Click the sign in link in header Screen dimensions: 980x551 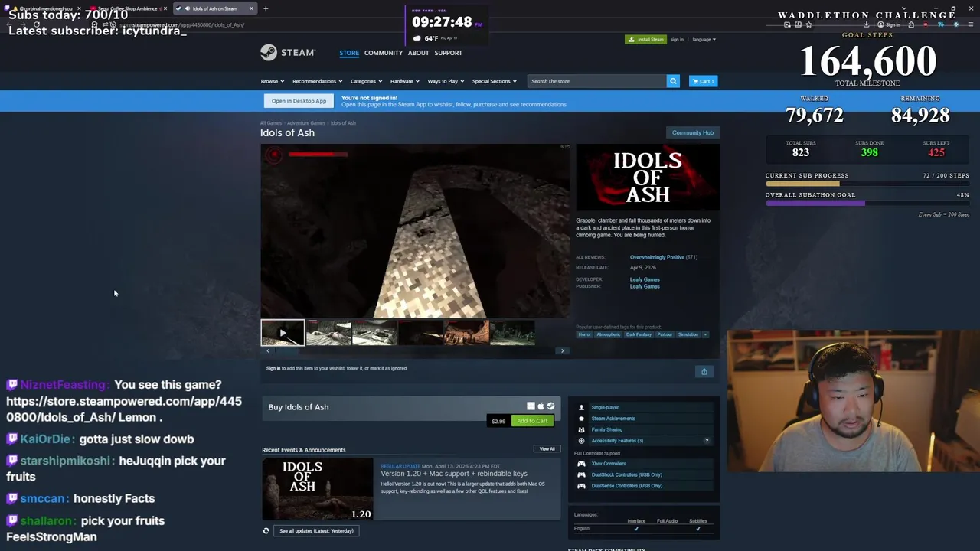(x=677, y=39)
